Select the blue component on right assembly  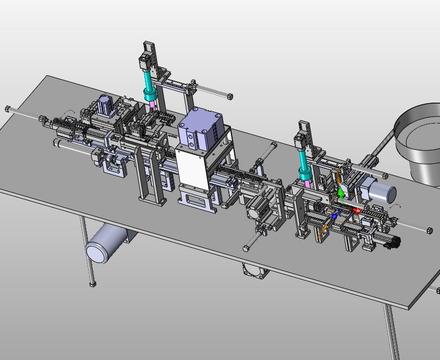point(333,216)
